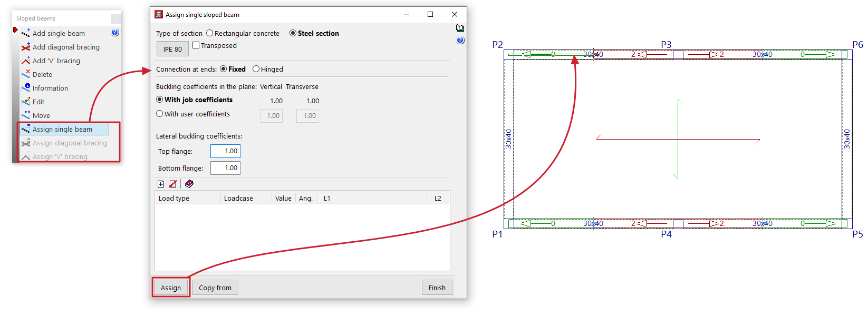Click column label P5 in the drawing
This screenshot has width=868, height=316.
858,234
